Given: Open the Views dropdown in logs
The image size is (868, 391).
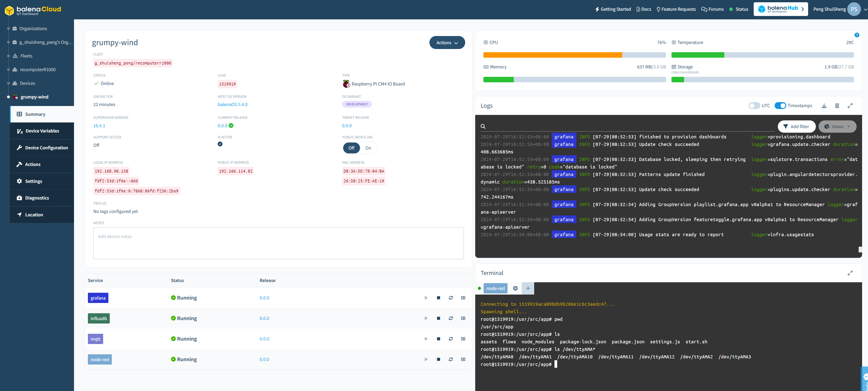Looking at the screenshot, I should (x=837, y=127).
